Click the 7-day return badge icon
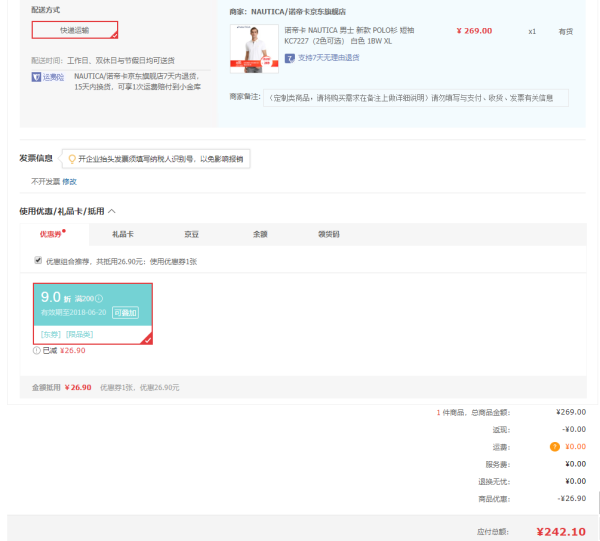 [x=290, y=58]
